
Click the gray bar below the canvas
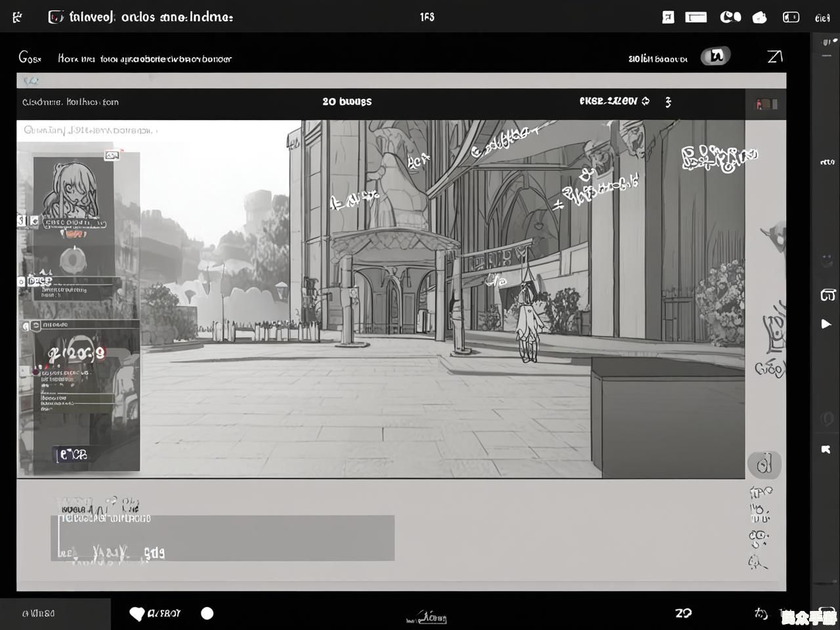(x=223, y=538)
